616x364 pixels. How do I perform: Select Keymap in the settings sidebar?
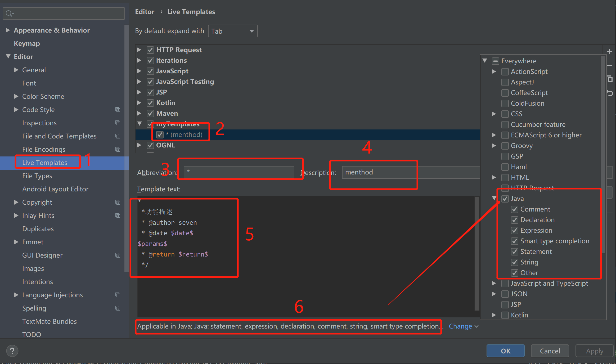(x=27, y=43)
